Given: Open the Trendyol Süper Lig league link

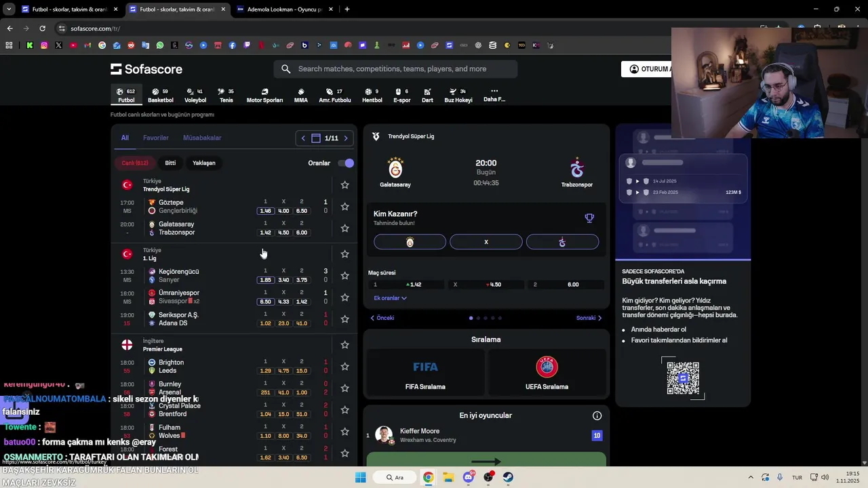Looking at the screenshot, I should (x=166, y=189).
